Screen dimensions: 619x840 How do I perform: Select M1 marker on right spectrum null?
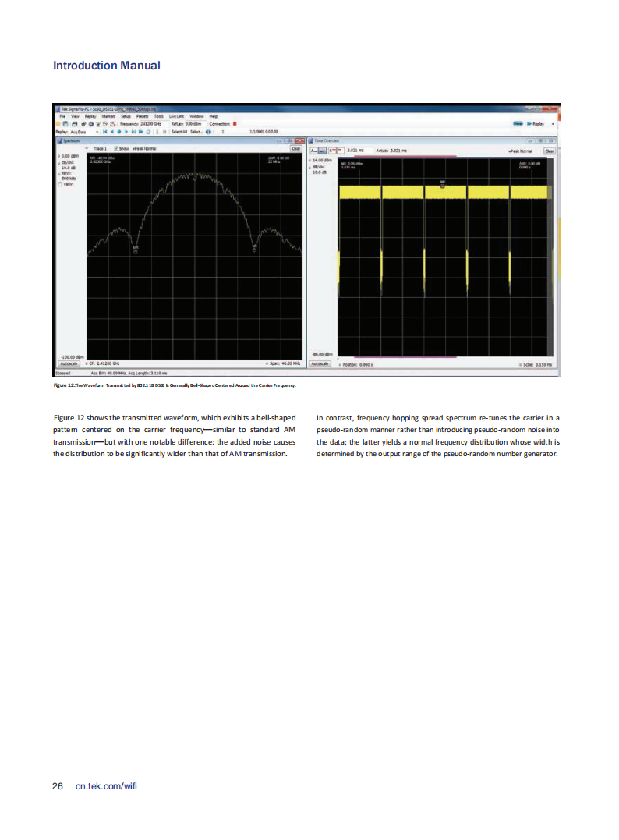254,248
